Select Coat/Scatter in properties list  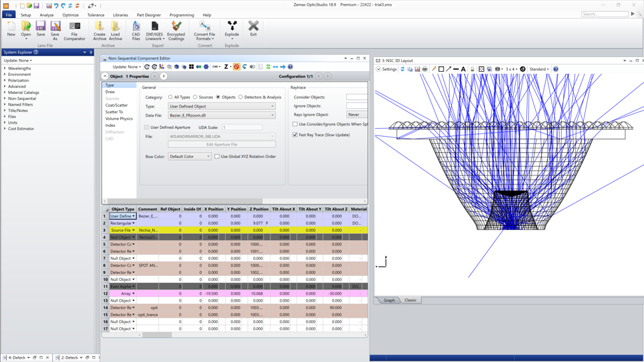pyautogui.click(x=117, y=105)
